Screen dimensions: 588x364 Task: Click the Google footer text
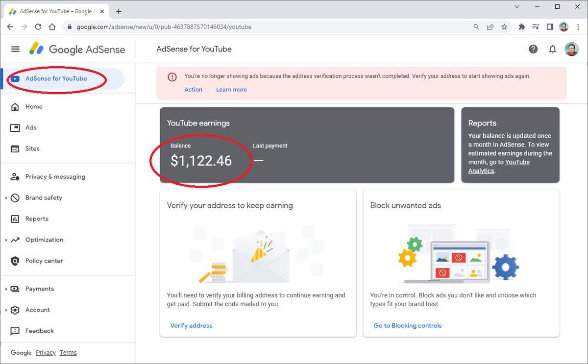click(x=21, y=353)
